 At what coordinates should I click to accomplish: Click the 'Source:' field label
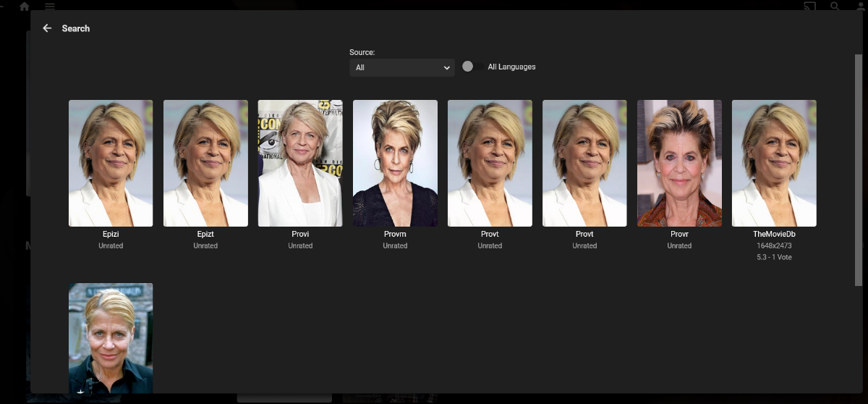coord(362,52)
